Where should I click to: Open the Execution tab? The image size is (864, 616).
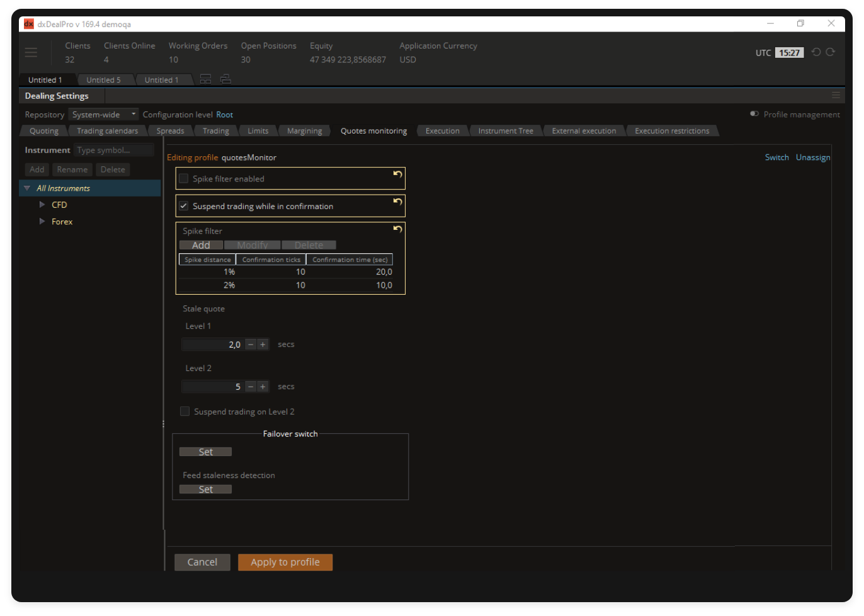coord(443,131)
